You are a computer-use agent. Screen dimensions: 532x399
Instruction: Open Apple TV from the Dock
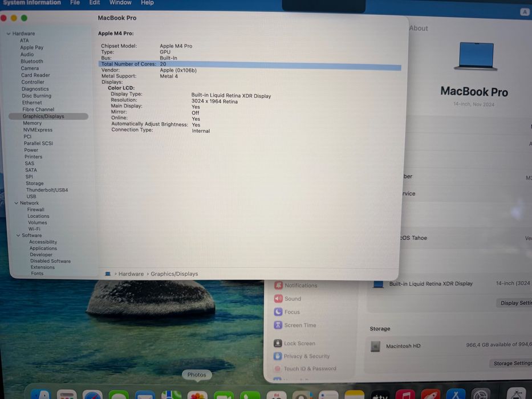point(380,395)
